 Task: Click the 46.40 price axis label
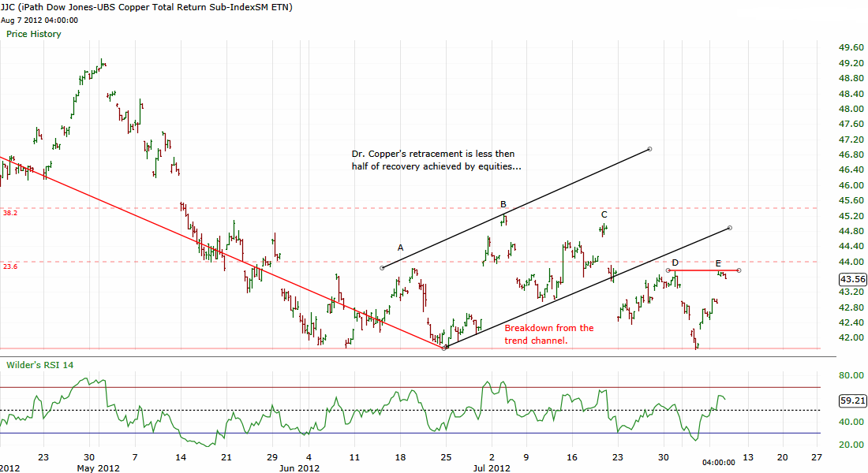click(x=851, y=169)
